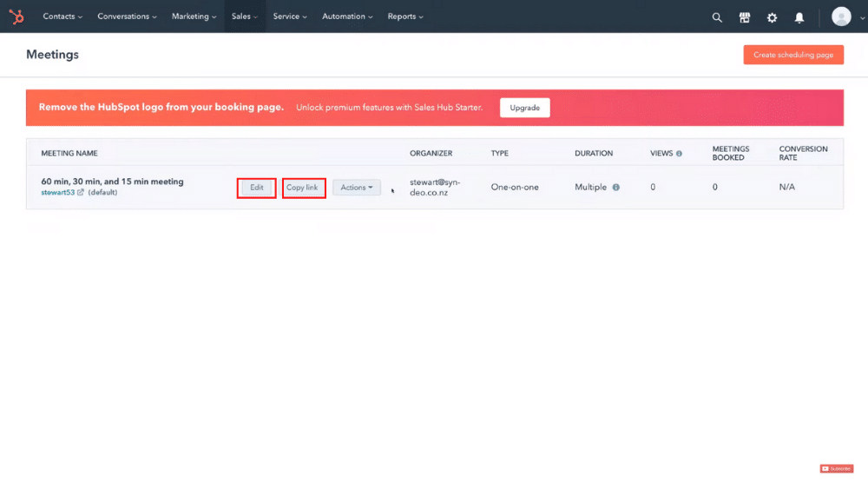Click the N/A conversion rate cell

pos(786,188)
